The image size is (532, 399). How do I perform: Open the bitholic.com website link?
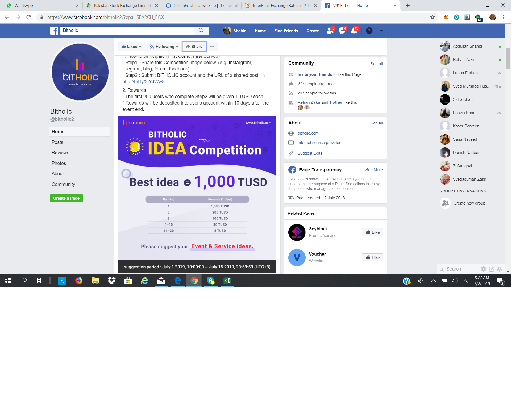(308, 133)
